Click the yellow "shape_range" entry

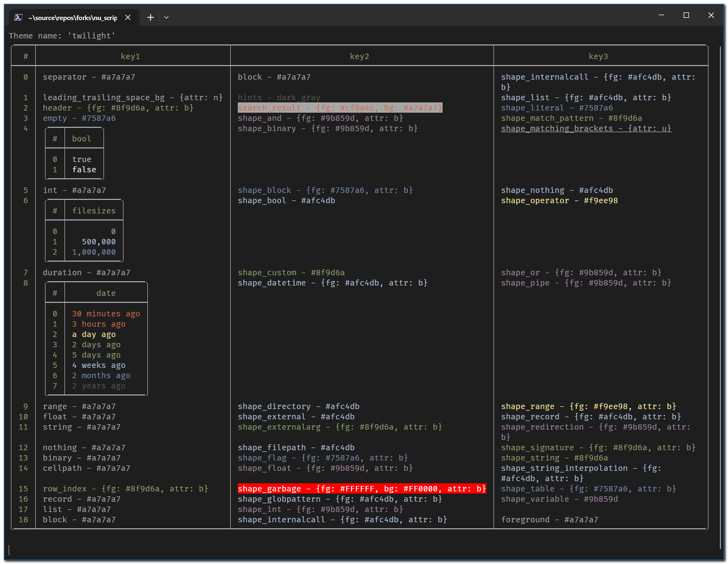click(x=589, y=406)
